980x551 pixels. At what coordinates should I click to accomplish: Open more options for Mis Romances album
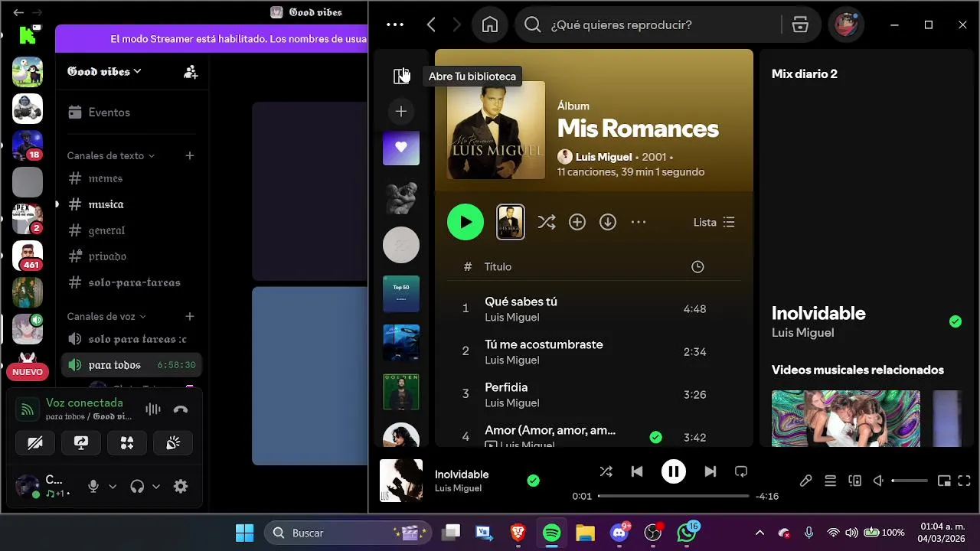pyautogui.click(x=639, y=222)
